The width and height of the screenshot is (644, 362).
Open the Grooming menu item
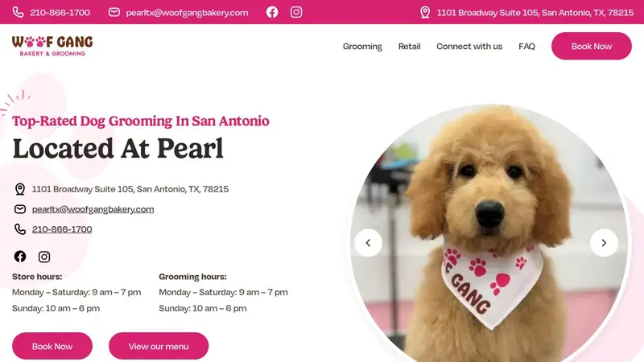pyautogui.click(x=362, y=47)
